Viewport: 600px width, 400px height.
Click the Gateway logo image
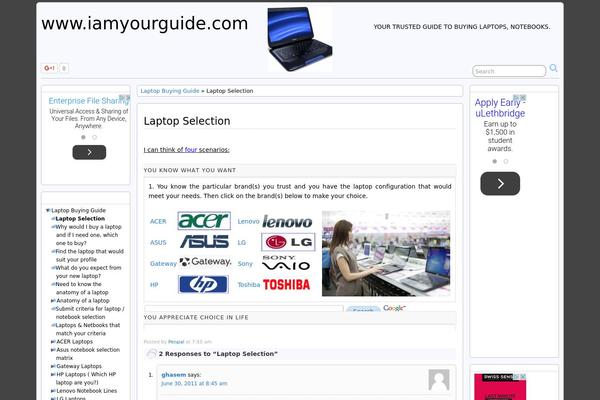pyautogui.click(x=205, y=262)
